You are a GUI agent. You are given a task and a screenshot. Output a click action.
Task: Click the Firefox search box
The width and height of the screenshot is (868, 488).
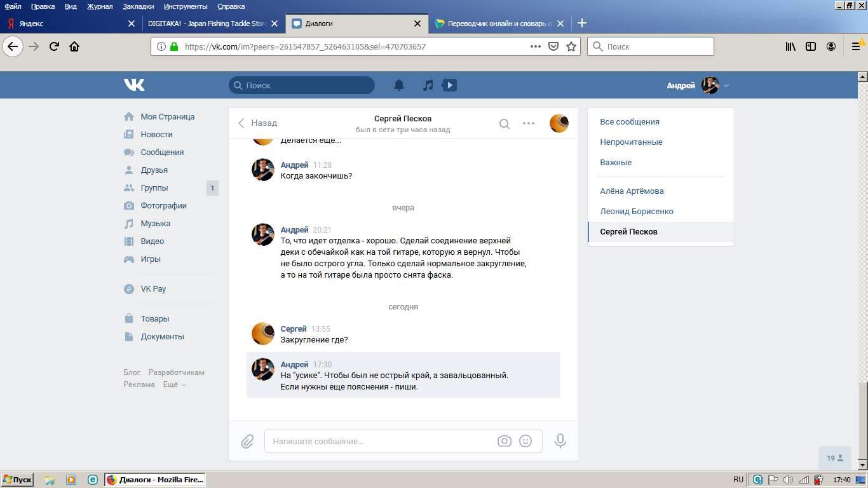tap(651, 46)
